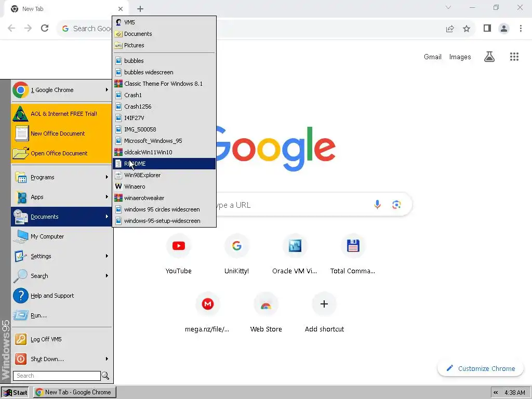Open Help and Support
Image resolution: width=532 pixels, height=399 pixels.
coord(61,296)
